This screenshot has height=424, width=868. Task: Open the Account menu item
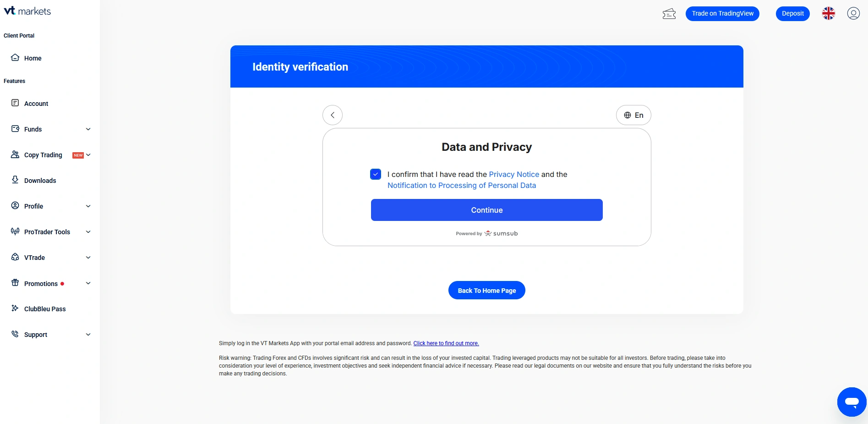[x=36, y=104]
